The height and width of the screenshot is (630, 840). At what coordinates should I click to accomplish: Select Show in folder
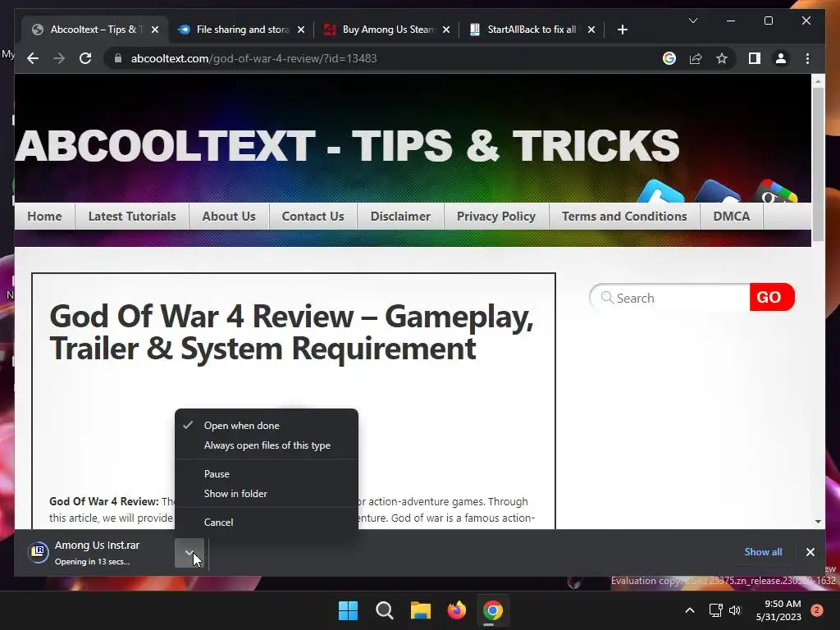coord(267,493)
